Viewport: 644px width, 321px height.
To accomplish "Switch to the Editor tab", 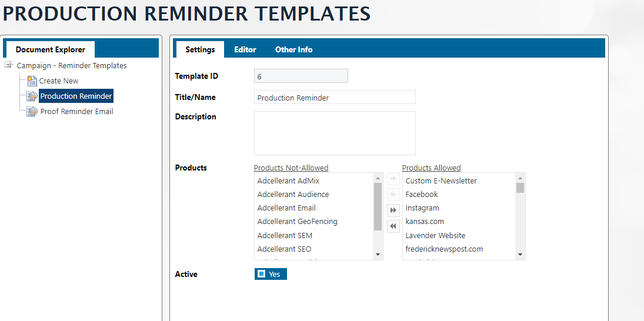I will pyautogui.click(x=245, y=49).
